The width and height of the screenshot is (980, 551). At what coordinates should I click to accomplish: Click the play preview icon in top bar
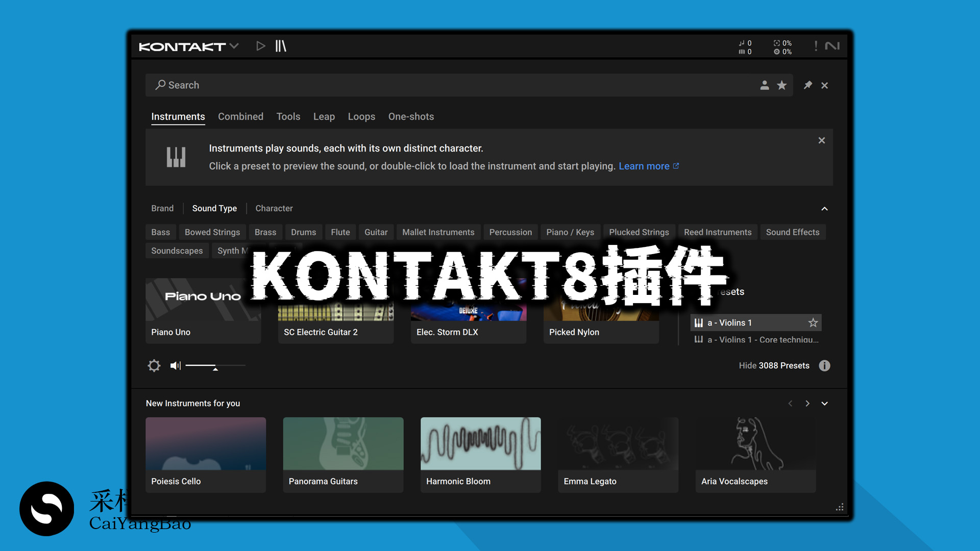click(x=261, y=45)
